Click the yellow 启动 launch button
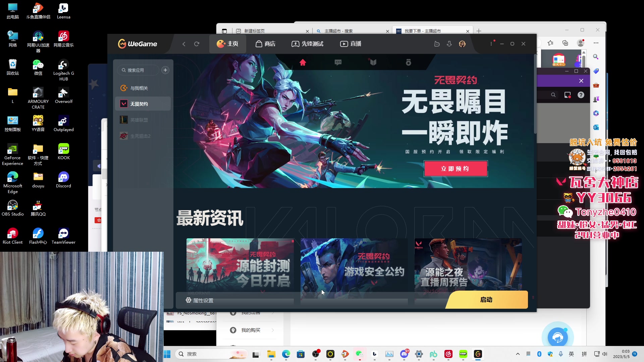Image resolution: width=644 pixels, height=362 pixels. tap(486, 300)
